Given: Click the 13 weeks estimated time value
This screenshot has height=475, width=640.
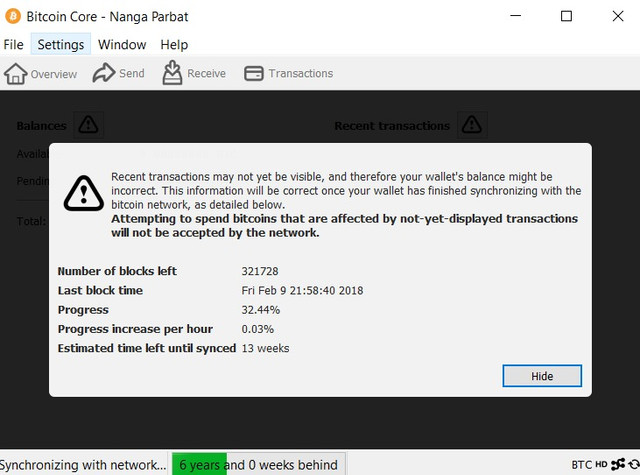Looking at the screenshot, I should pos(265,348).
